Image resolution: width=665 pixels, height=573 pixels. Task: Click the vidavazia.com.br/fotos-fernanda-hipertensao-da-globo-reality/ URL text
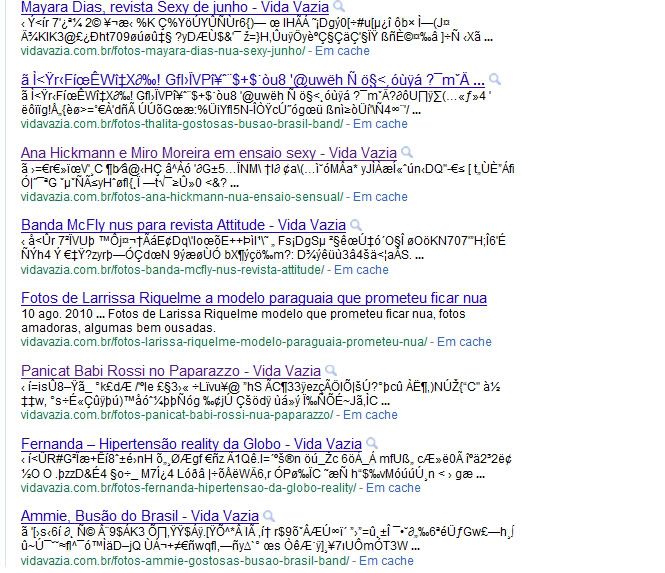point(189,488)
